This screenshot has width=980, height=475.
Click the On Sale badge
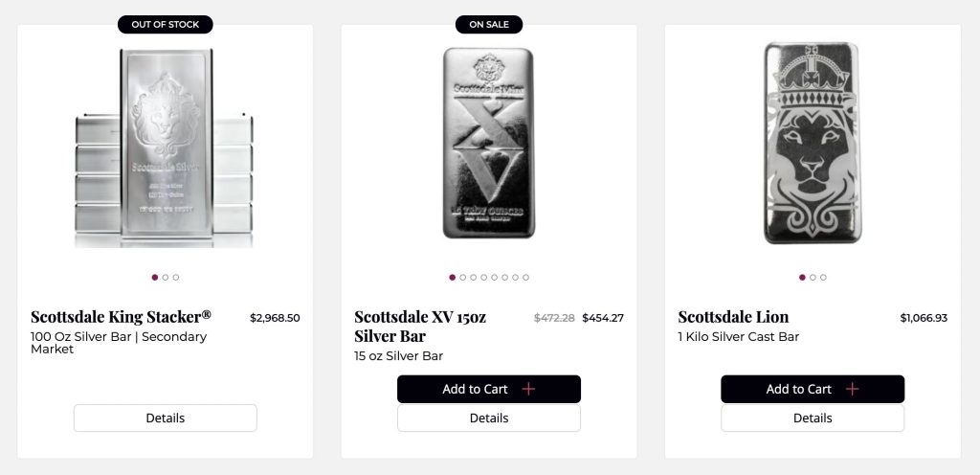pyautogui.click(x=489, y=24)
